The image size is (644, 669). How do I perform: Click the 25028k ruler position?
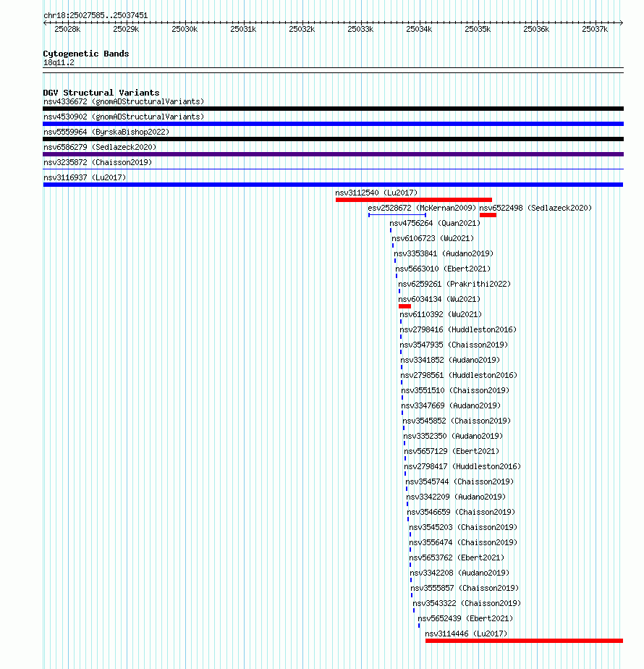67,30
